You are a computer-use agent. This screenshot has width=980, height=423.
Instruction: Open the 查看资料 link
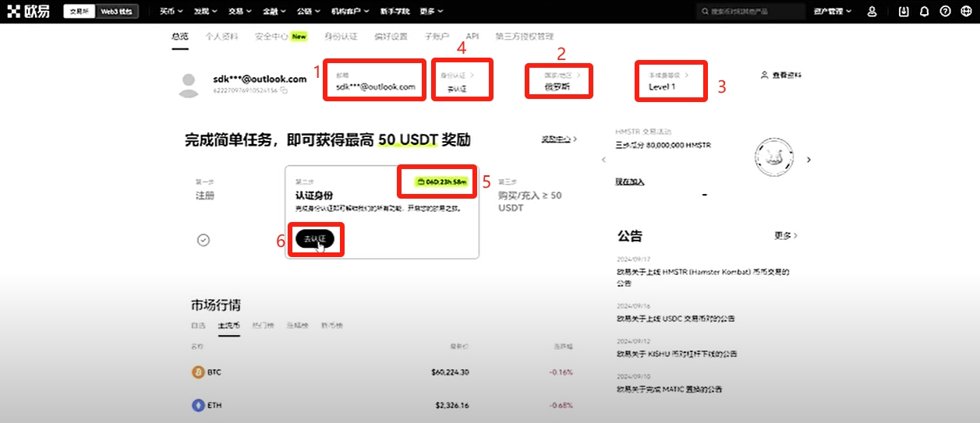coord(781,76)
